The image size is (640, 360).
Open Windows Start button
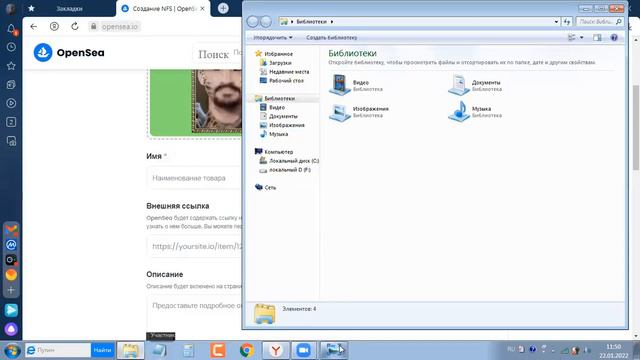11,351
